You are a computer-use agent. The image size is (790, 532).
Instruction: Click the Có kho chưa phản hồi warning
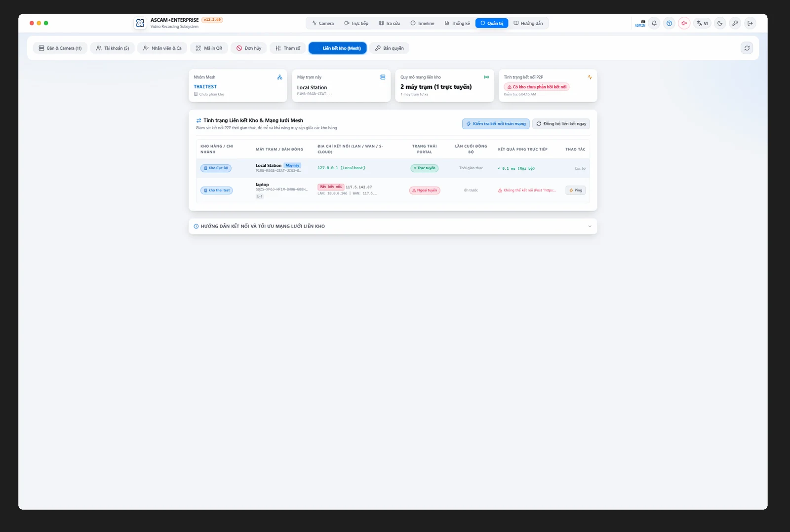(537, 87)
